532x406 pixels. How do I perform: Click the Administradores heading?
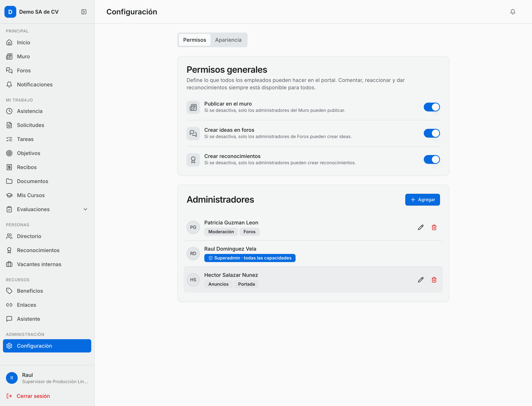pyautogui.click(x=220, y=200)
